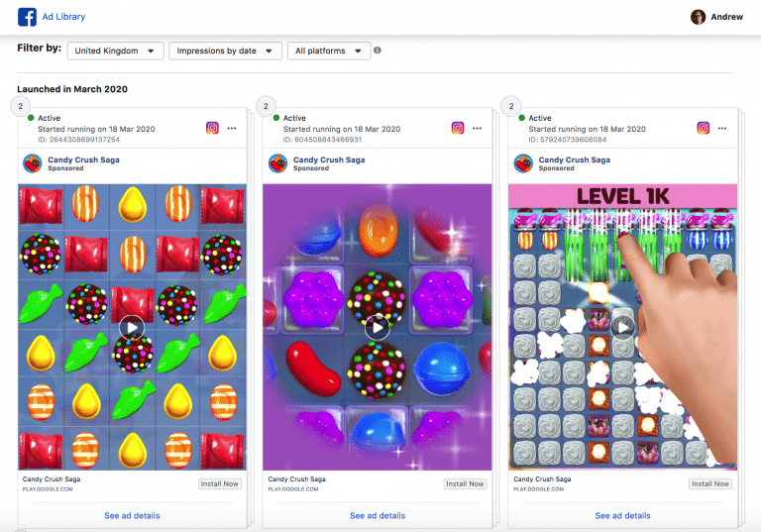This screenshot has height=532, width=761.
Task: Click Candy Crush page avatar on second ad
Action: point(278,163)
